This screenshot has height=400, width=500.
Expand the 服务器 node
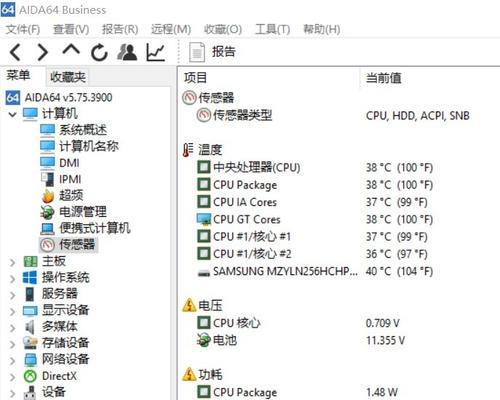12,295
